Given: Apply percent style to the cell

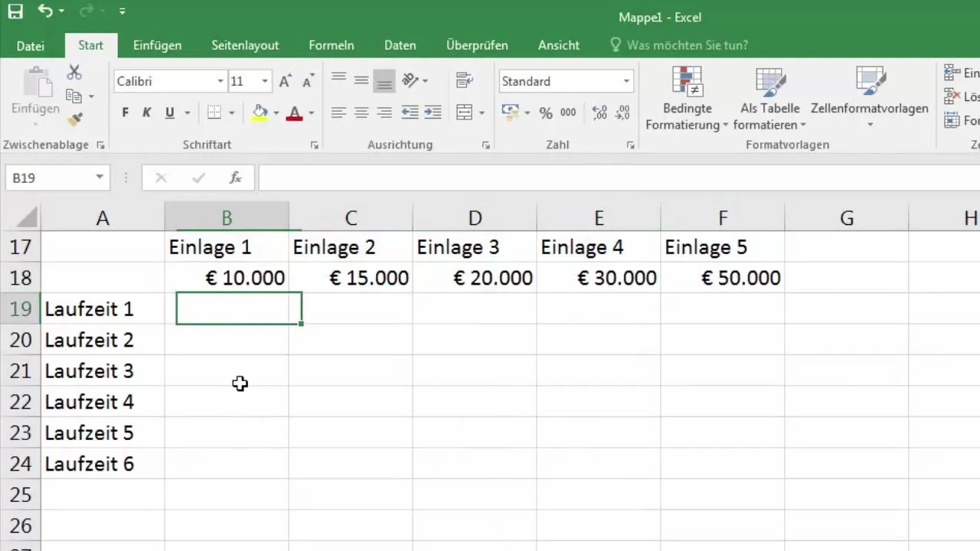Looking at the screenshot, I should click(x=546, y=112).
